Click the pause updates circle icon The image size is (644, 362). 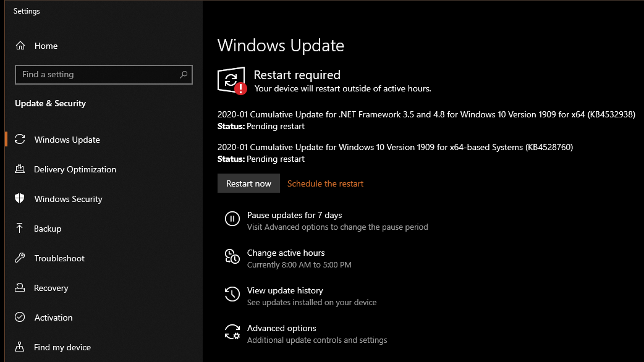pos(232,218)
